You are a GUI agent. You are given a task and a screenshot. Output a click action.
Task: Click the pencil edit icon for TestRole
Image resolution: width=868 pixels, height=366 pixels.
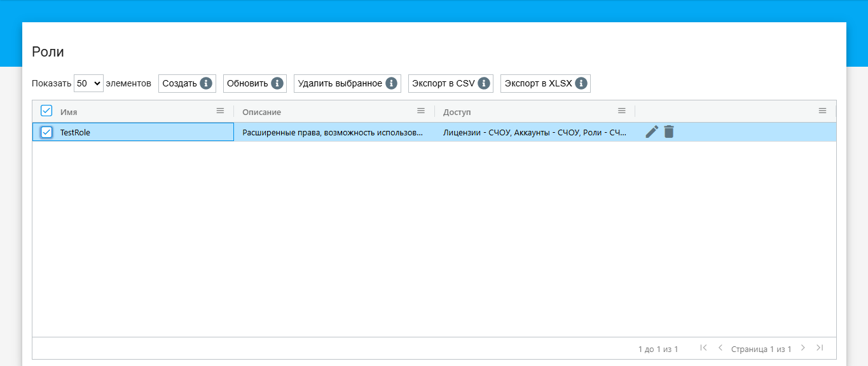[x=652, y=132]
